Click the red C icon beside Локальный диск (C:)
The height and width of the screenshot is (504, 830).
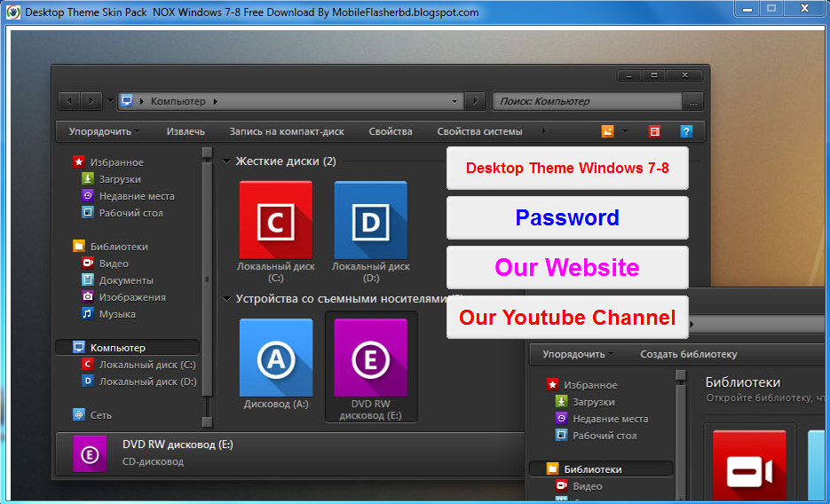click(87, 364)
